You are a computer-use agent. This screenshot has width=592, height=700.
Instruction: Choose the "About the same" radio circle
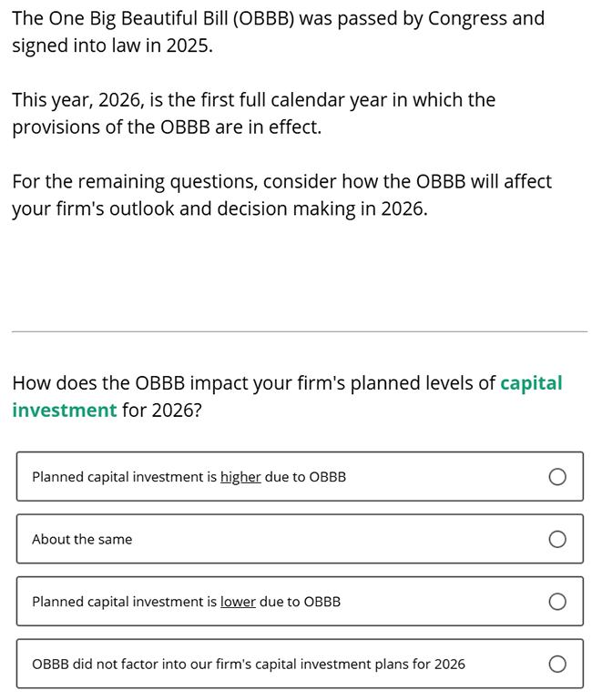tap(557, 540)
